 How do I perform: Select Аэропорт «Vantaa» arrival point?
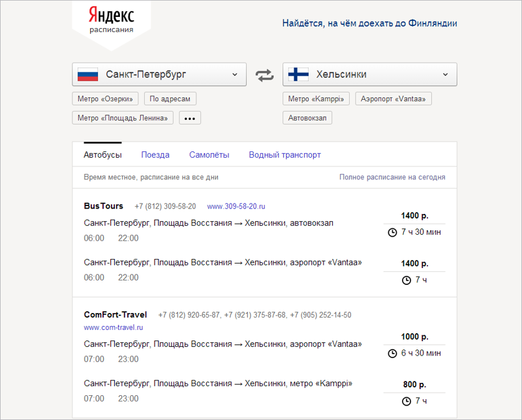(x=393, y=99)
